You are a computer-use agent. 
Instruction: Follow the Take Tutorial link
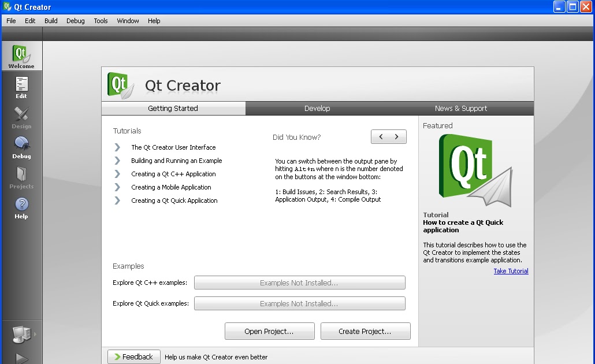pyautogui.click(x=511, y=271)
